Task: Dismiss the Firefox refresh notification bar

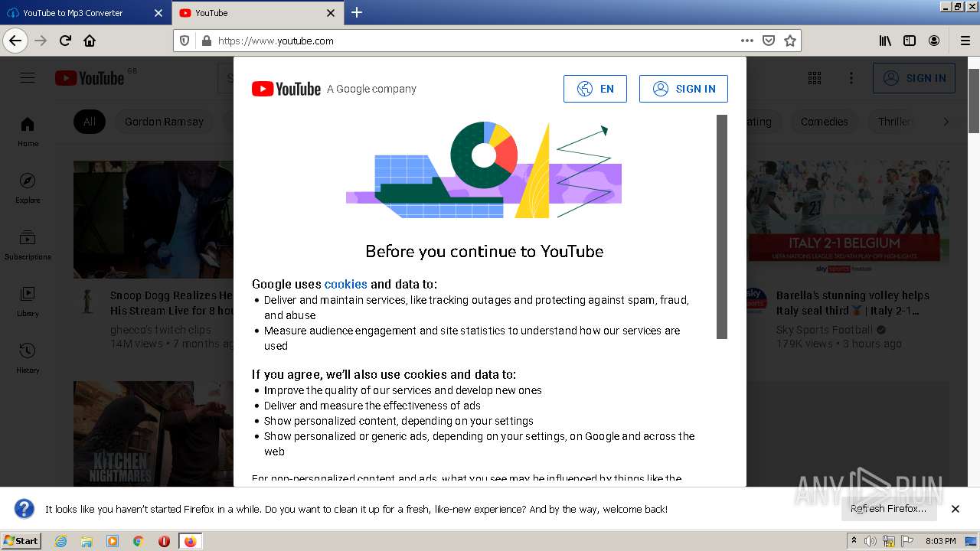Action: click(x=955, y=509)
